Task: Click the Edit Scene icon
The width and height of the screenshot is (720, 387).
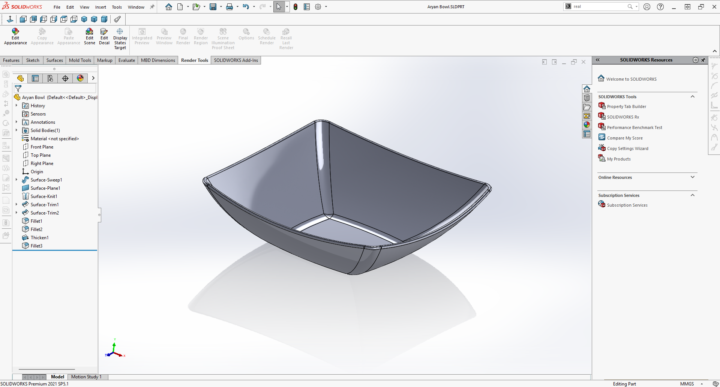Action: (90, 36)
